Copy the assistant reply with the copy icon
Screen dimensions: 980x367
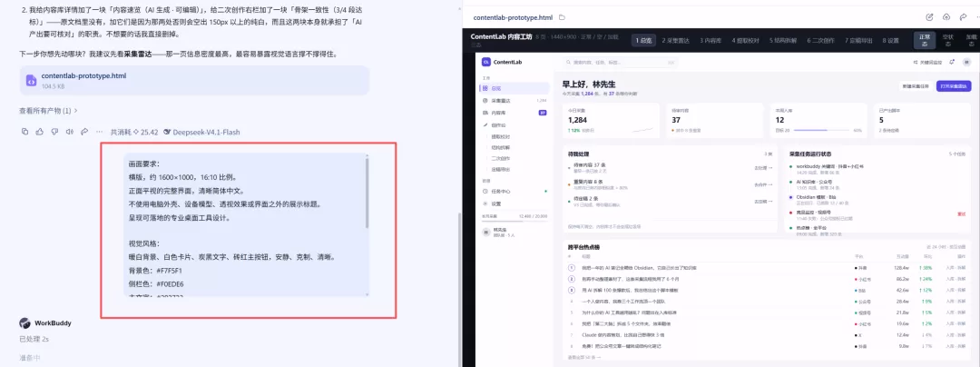tap(25, 132)
